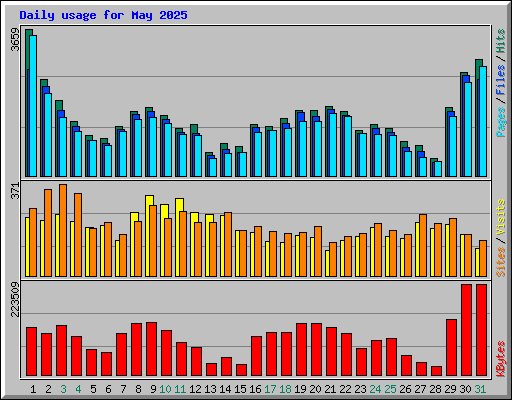Click the 'Daily usage for May 2025' title
The height and width of the screenshot is (400, 512).
103,15
